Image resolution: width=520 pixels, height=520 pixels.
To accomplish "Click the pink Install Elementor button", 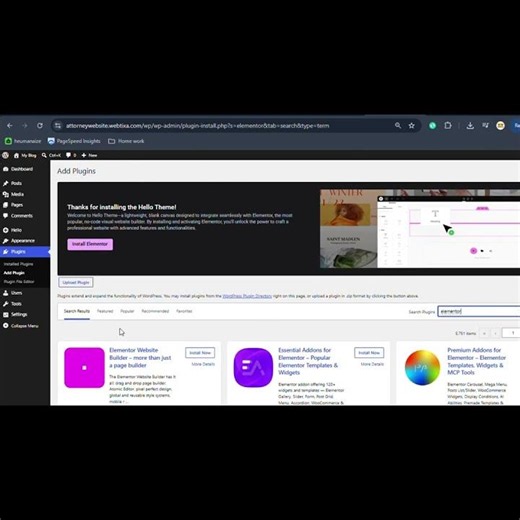I will pos(90,244).
